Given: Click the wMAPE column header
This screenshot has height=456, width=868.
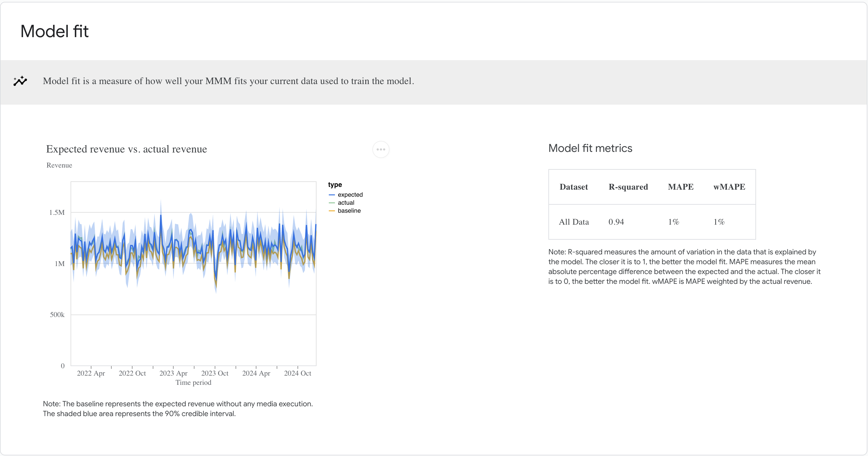Looking at the screenshot, I should pos(729,187).
